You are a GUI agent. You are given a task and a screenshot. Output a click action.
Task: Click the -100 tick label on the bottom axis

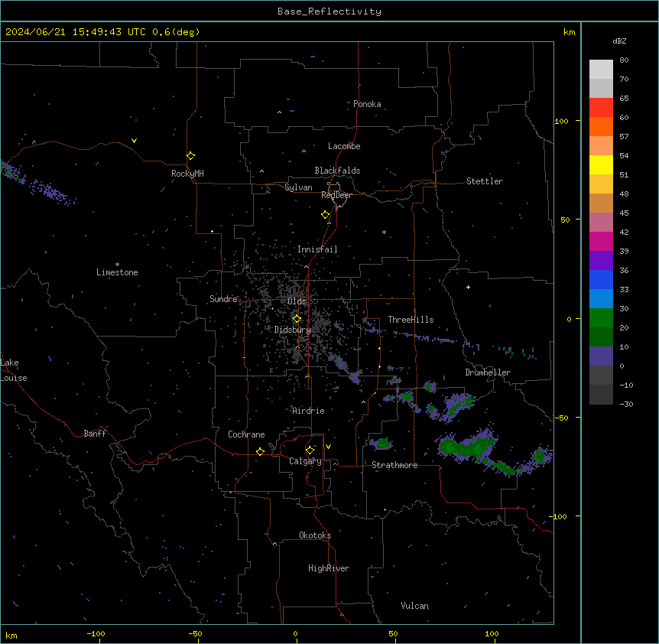tap(96, 633)
